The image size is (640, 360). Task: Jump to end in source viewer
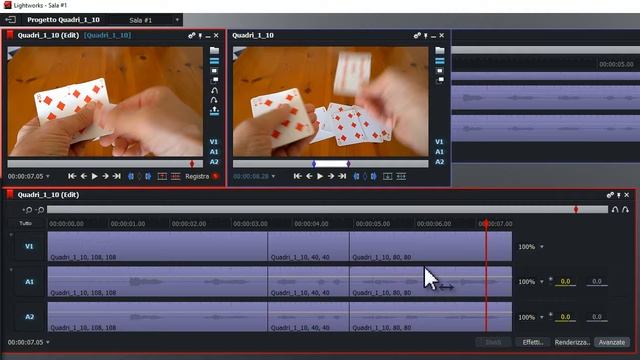342,176
